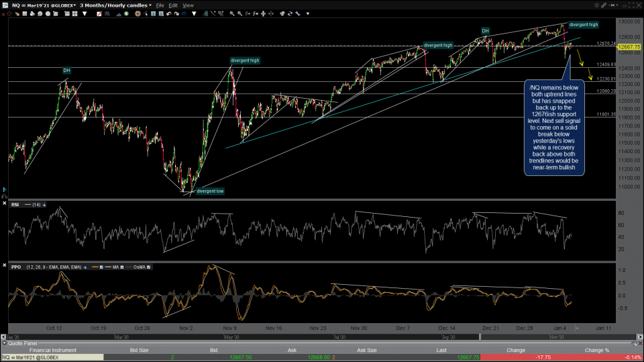Expand the white triangle dropdown after blue arrow

coord(194,13)
